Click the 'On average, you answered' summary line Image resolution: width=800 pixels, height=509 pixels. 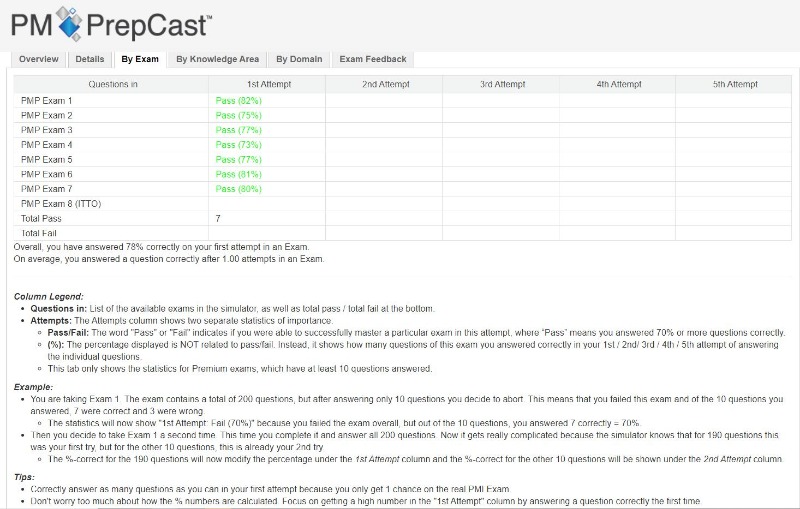[x=169, y=259]
